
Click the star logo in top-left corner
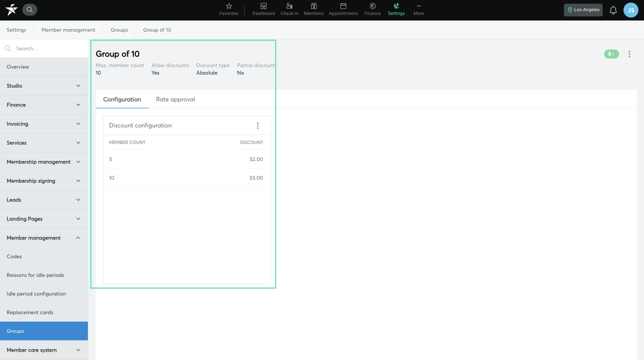click(11, 10)
